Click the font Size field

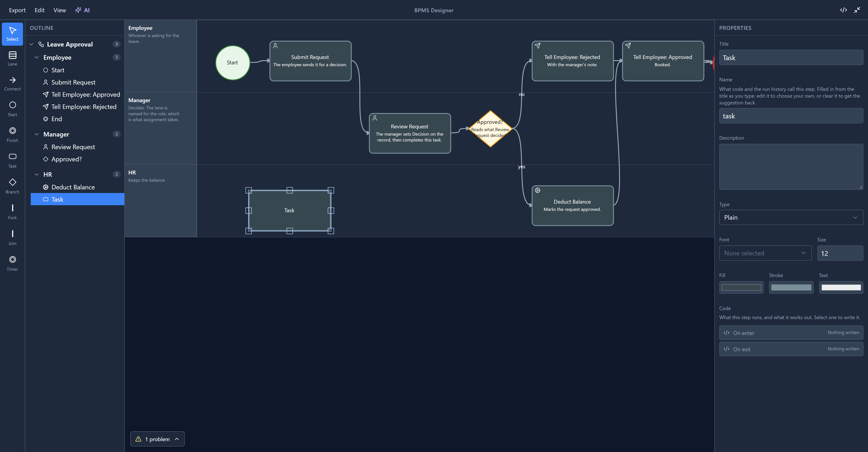pyautogui.click(x=840, y=253)
